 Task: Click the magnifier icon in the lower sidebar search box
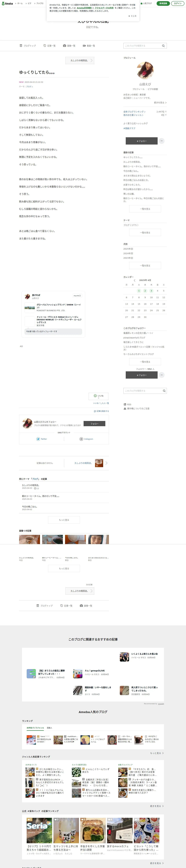164,391
